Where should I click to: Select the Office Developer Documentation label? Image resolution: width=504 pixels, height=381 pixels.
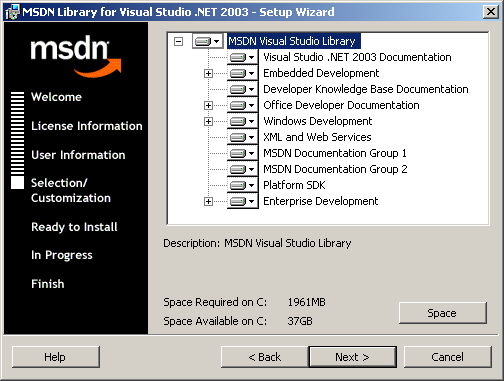tap(341, 105)
